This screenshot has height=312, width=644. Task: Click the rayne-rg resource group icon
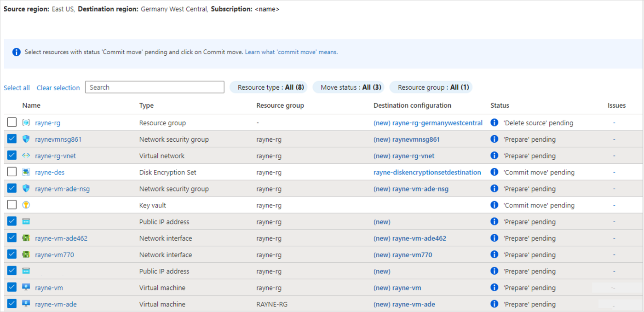pos(26,123)
